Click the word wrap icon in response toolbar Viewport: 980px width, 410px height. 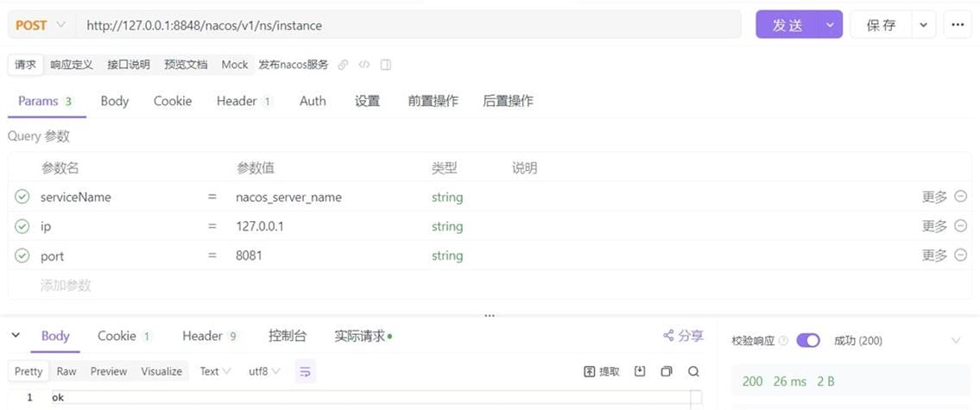tap(306, 371)
